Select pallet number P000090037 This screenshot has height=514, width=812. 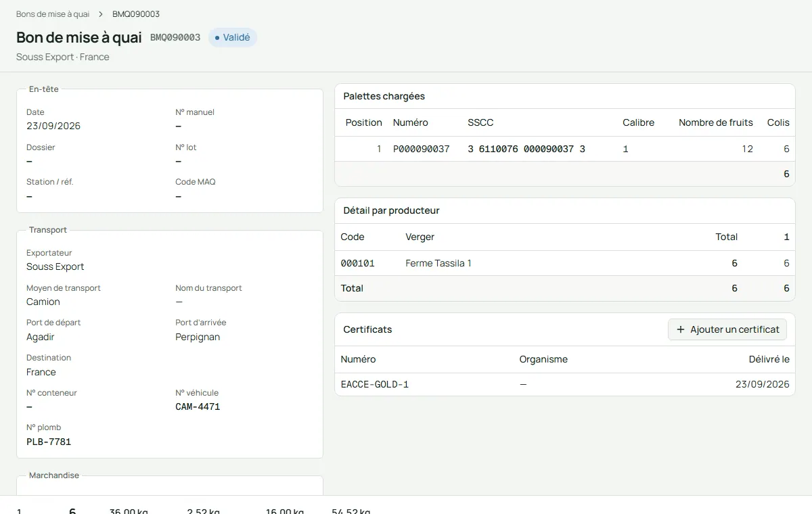(x=422, y=149)
